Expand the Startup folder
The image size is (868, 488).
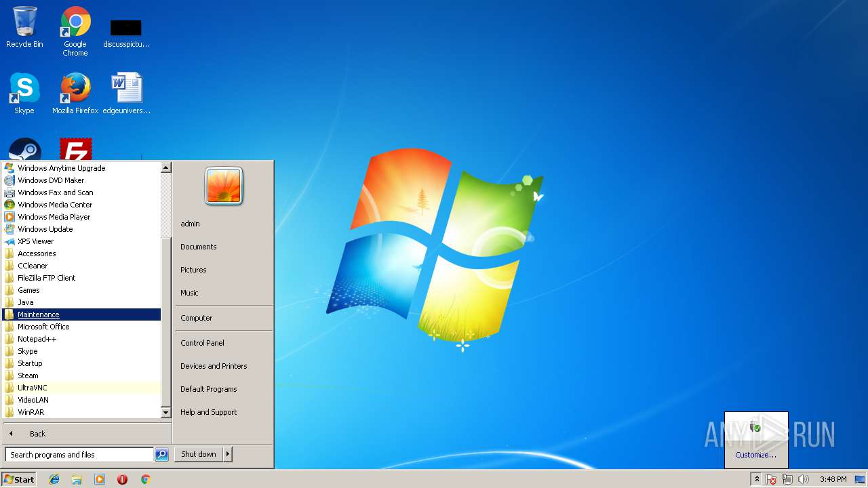coord(81,363)
